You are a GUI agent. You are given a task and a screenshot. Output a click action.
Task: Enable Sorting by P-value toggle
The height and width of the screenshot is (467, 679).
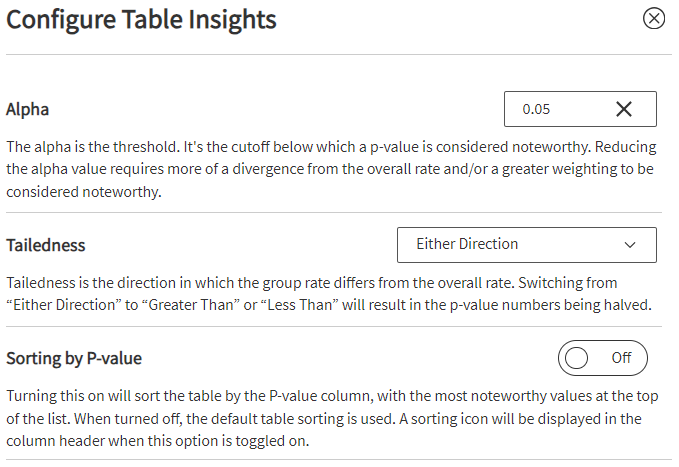click(x=602, y=358)
